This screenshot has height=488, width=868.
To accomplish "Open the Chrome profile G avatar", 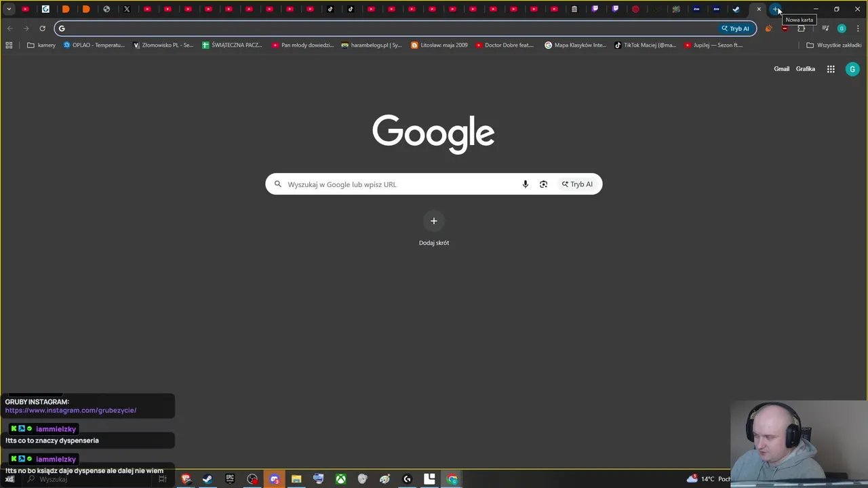I will [842, 28].
